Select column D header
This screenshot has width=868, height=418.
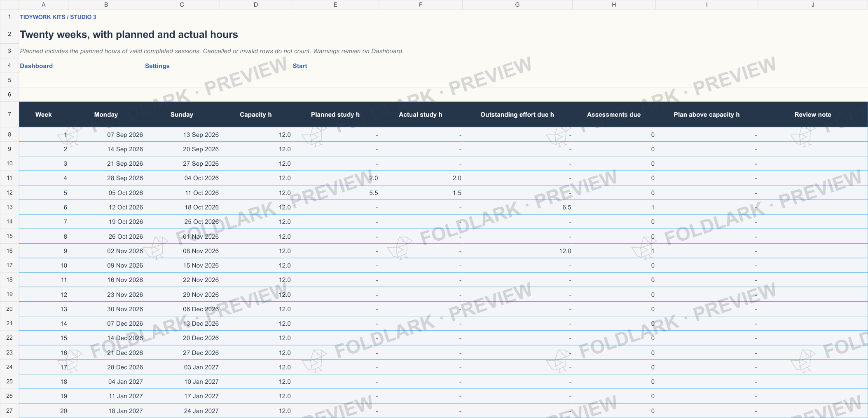coord(256,5)
